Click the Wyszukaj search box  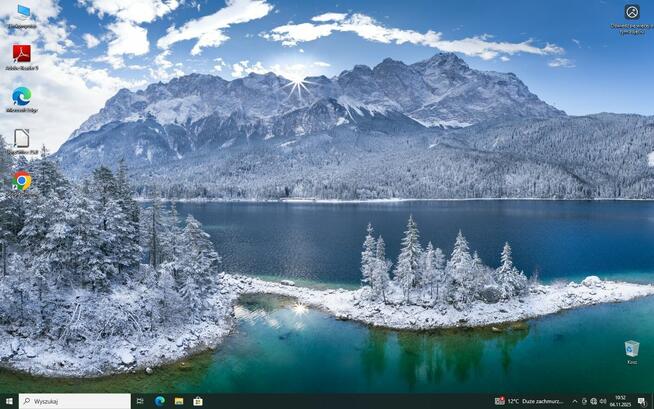pos(75,401)
